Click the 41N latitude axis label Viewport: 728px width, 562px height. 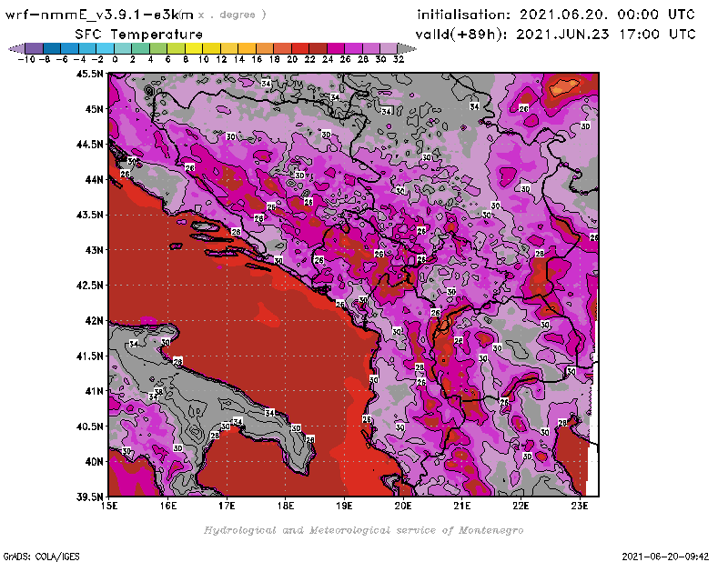pyautogui.click(x=95, y=391)
